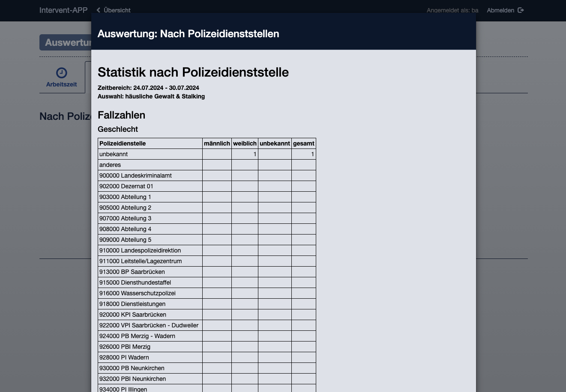The height and width of the screenshot is (392, 566).
Task: Click the 930000 PB Neunkirchen row
Action: click(207, 368)
